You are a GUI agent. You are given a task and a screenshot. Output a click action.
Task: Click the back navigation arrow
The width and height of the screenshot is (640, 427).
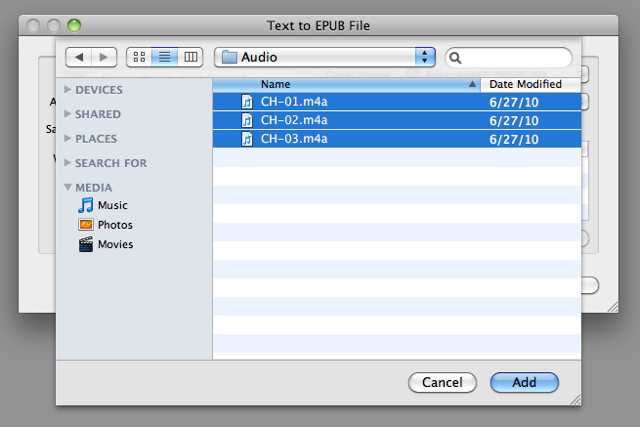tap(79, 58)
